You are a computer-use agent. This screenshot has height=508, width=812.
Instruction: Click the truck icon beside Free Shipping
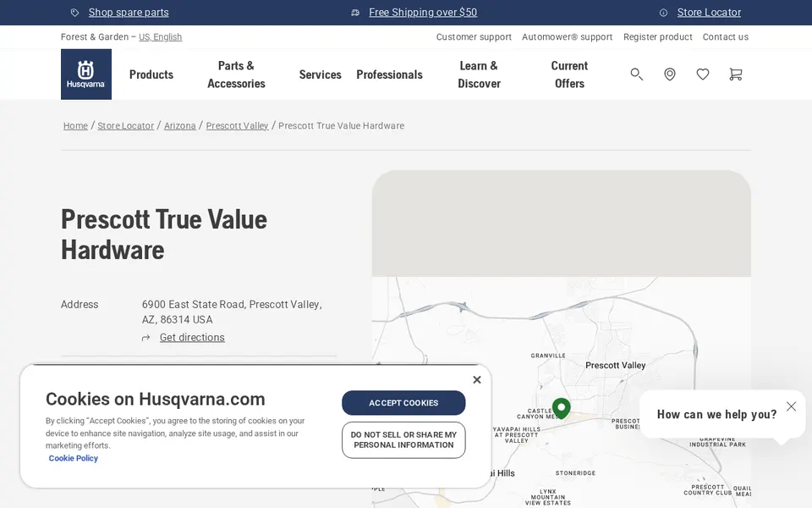pos(355,13)
